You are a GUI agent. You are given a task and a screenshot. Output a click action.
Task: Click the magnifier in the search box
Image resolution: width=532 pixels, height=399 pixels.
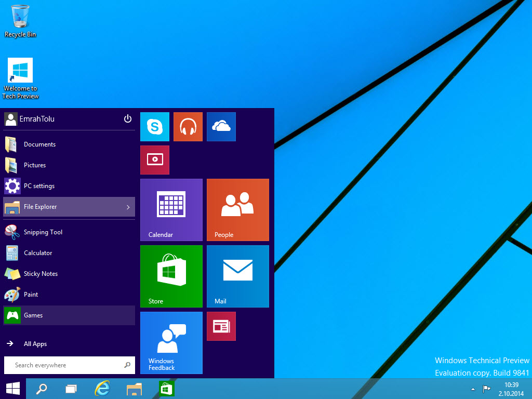[x=127, y=365]
